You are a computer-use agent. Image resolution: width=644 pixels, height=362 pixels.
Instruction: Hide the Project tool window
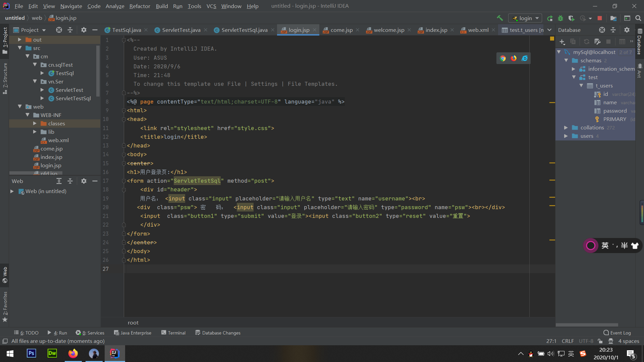[x=95, y=30]
